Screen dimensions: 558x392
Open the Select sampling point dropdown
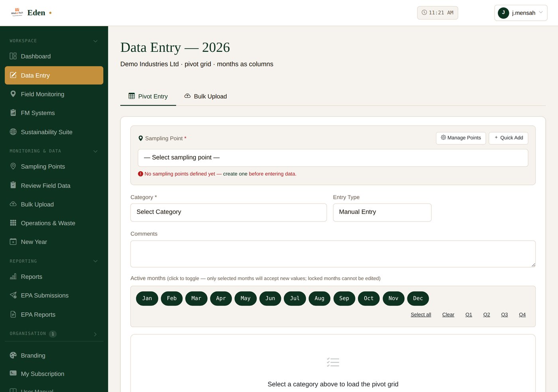(x=333, y=158)
